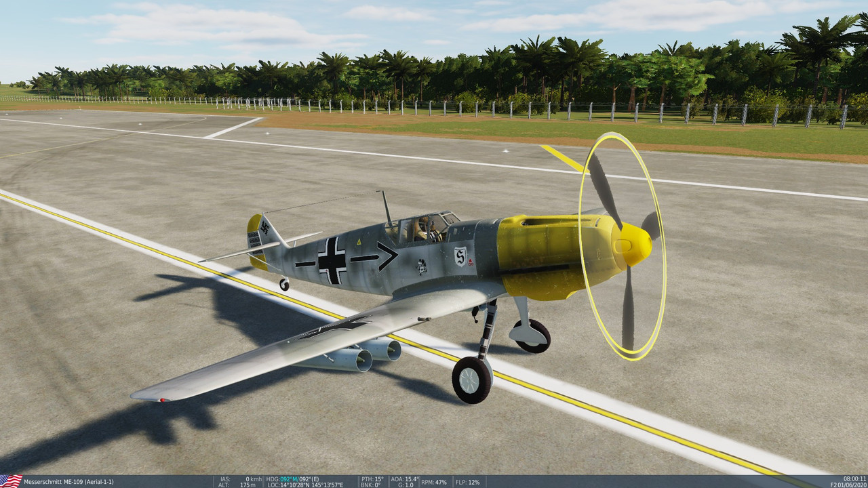The width and height of the screenshot is (868, 488).
Task: Click the AOA "15.4°" readout
Action: click(412, 479)
